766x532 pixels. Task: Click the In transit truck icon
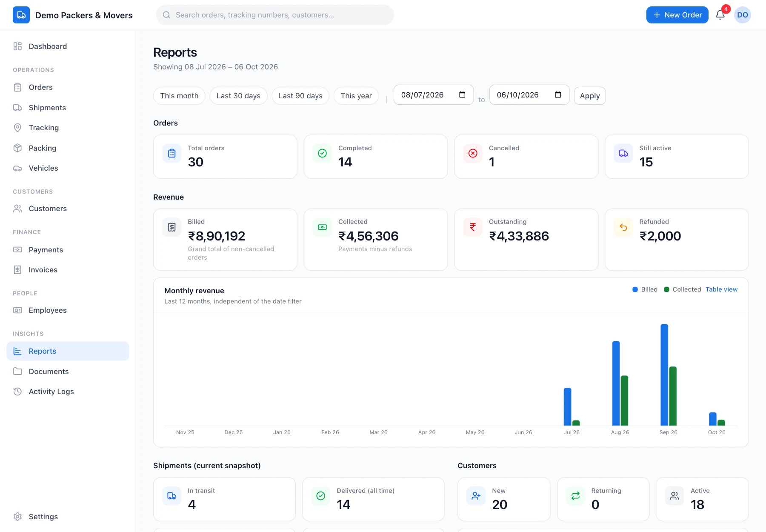point(172,496)
